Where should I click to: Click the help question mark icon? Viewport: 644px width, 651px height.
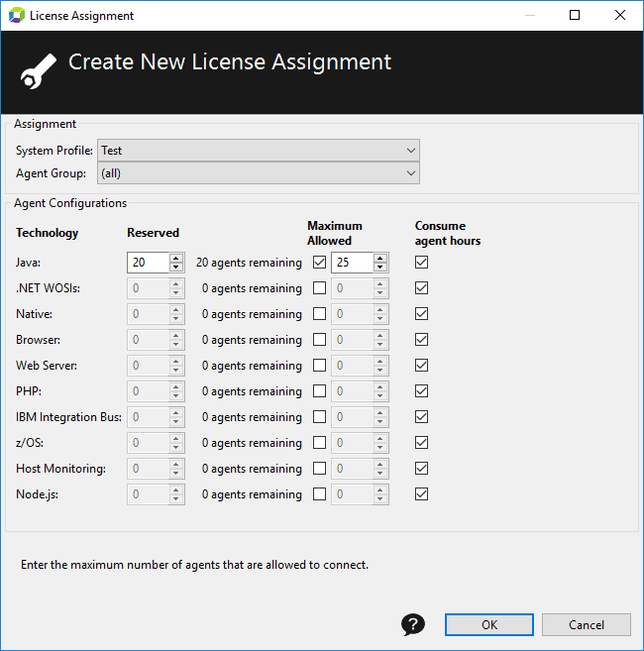coord(413,624)
